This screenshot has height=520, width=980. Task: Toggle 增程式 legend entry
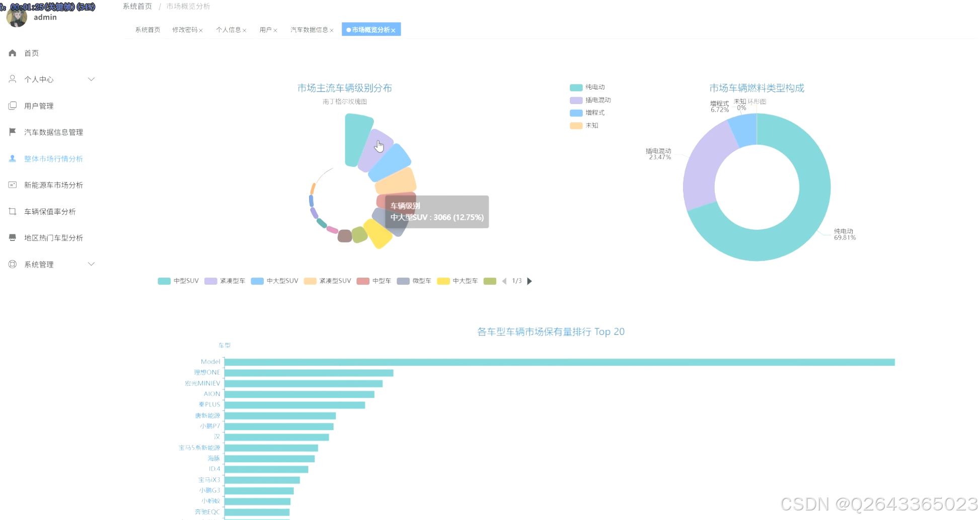point(587,113)
